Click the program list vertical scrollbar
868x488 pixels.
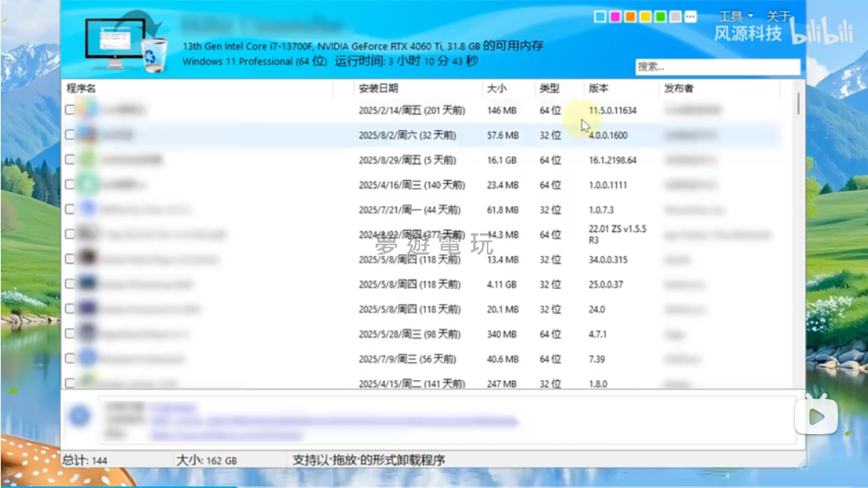click(x=798, y=104)
